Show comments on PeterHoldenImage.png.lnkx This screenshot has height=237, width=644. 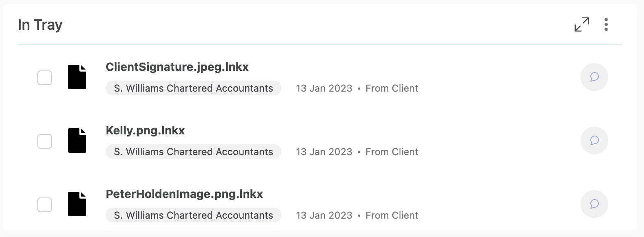(x=594, y=204)
